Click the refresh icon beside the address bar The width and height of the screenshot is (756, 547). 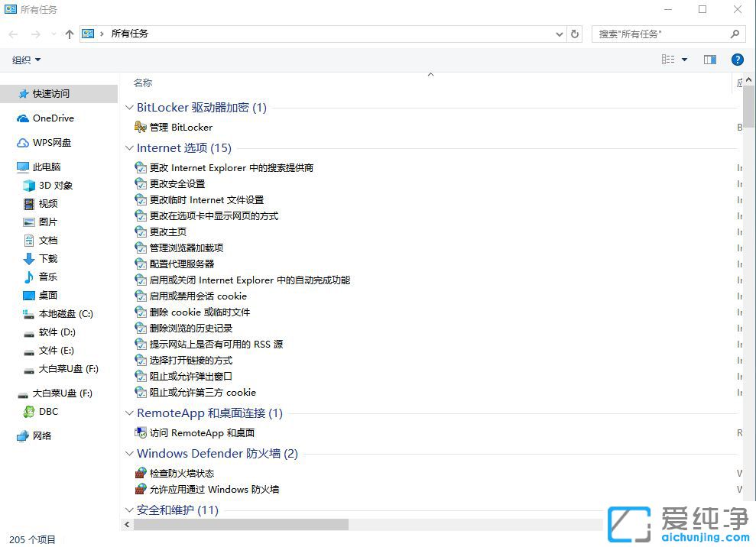tap(575, 34)
